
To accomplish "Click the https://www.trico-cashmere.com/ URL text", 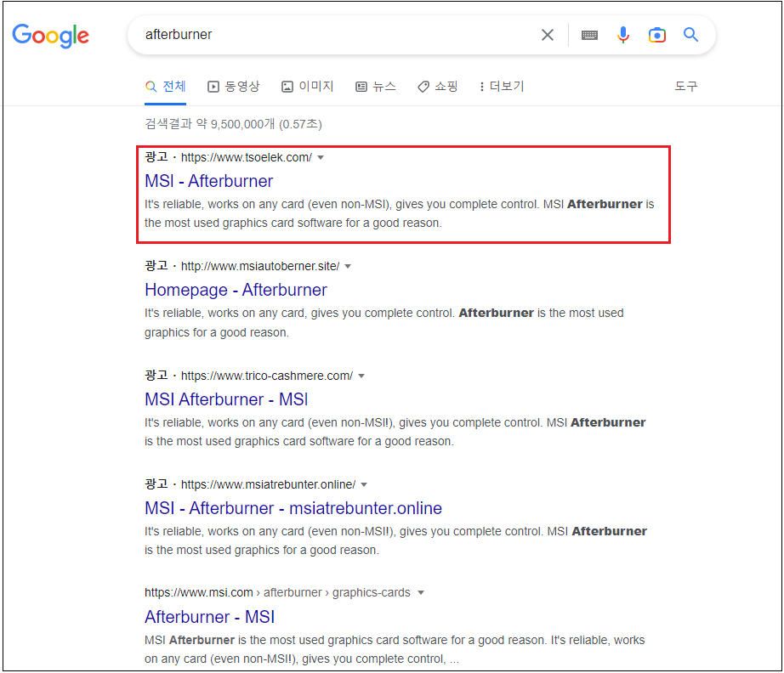I will tap(267, 376).
